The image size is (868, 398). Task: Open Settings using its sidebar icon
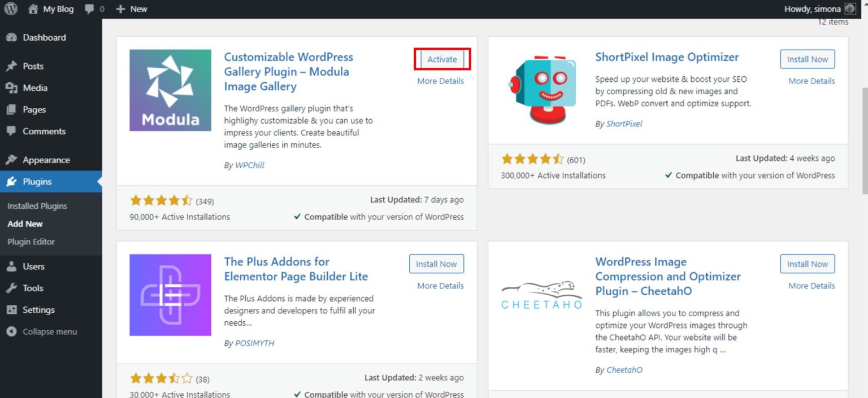point(12,309)
